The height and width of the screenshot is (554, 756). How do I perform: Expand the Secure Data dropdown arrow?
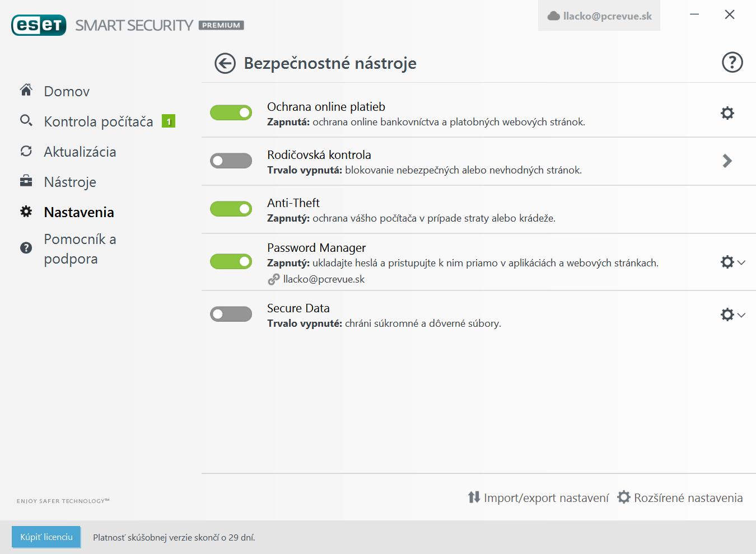(741, 315)
